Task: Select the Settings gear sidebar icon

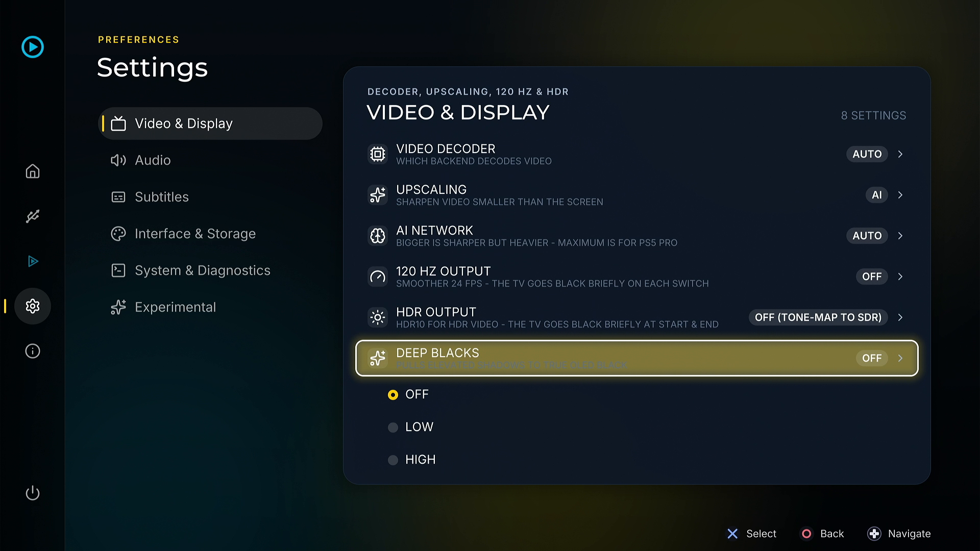Action: pos(33,306)
